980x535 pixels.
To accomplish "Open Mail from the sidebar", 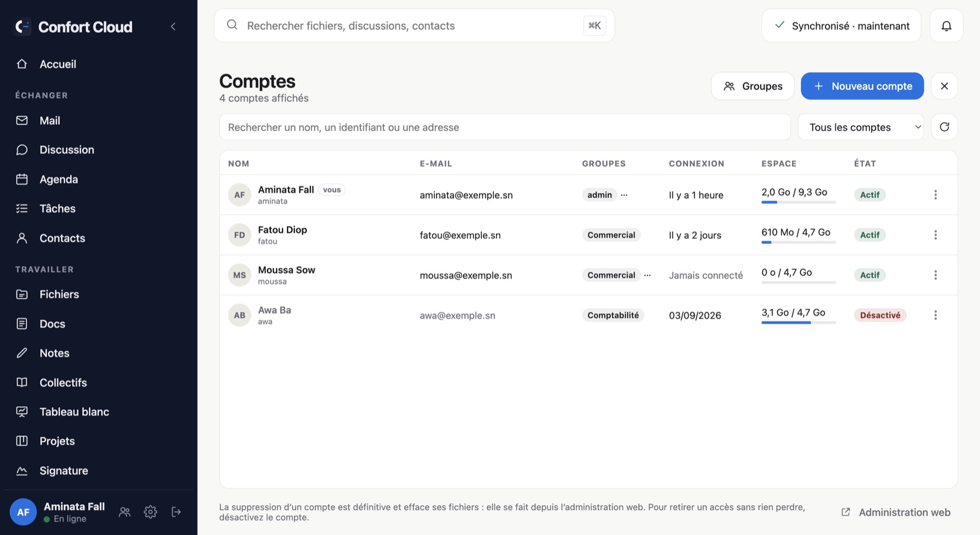I will (x=99, y=121).
